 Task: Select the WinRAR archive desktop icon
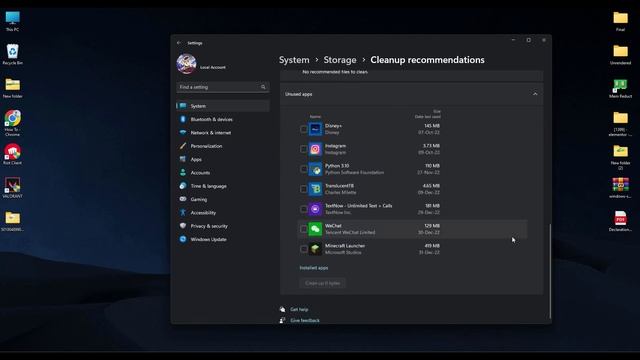[x=620, y=188]
